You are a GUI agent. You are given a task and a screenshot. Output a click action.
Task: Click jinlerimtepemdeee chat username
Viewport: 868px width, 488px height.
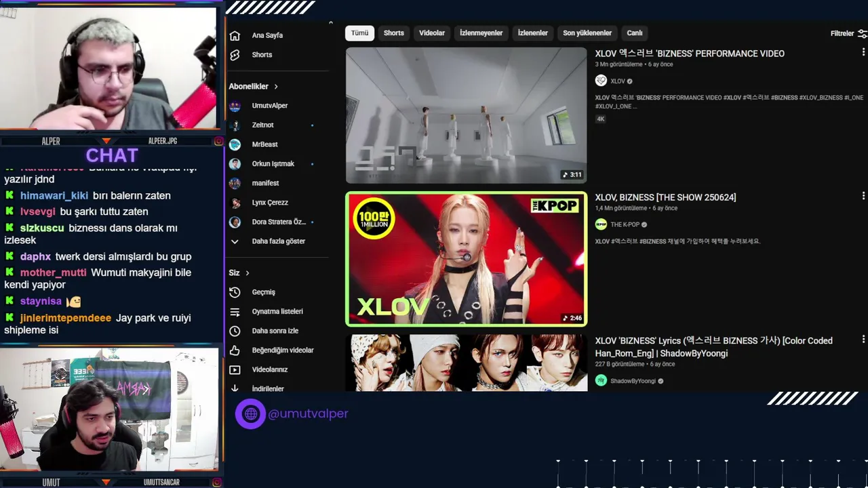[x=66, y=318]
